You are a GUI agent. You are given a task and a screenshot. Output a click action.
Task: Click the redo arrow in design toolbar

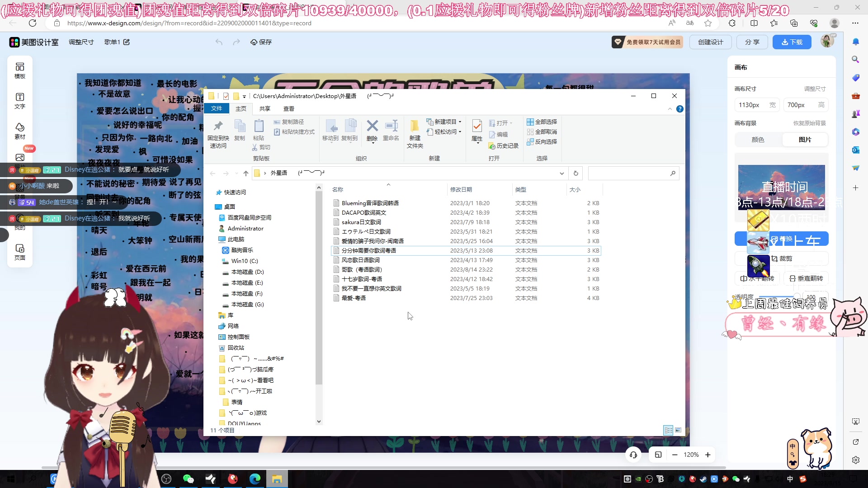point(236,42)
